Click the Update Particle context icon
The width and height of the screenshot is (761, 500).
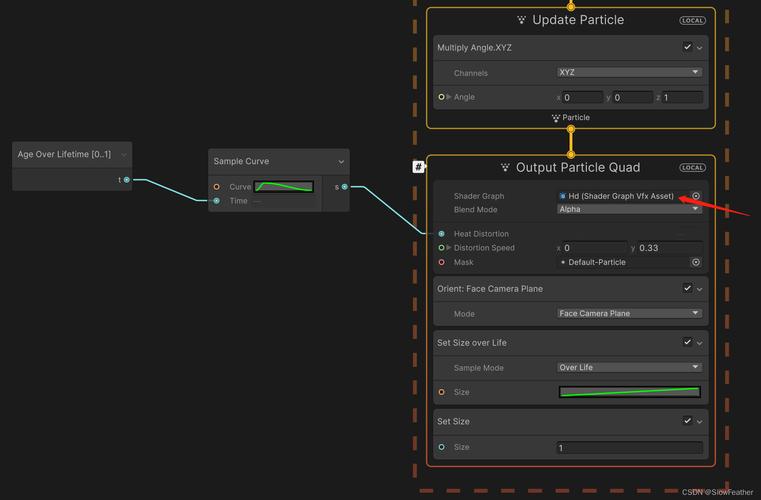coord(521,20)
